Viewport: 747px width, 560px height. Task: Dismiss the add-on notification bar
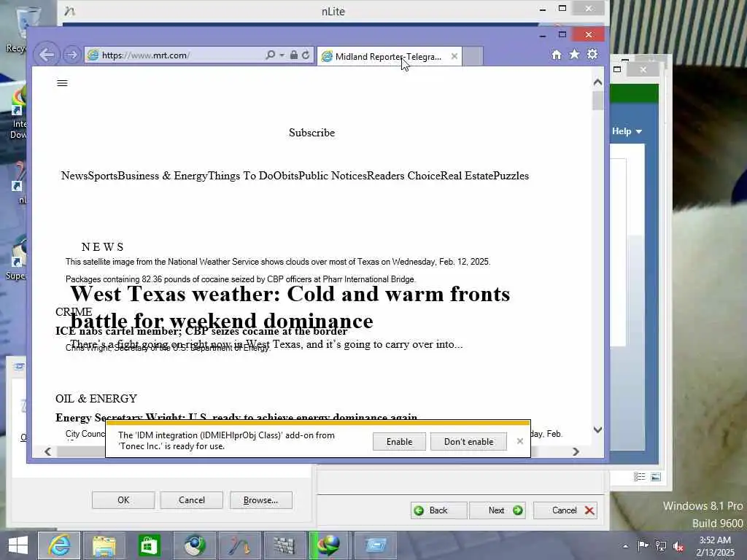pyautogui.click(x=520, y=441)
